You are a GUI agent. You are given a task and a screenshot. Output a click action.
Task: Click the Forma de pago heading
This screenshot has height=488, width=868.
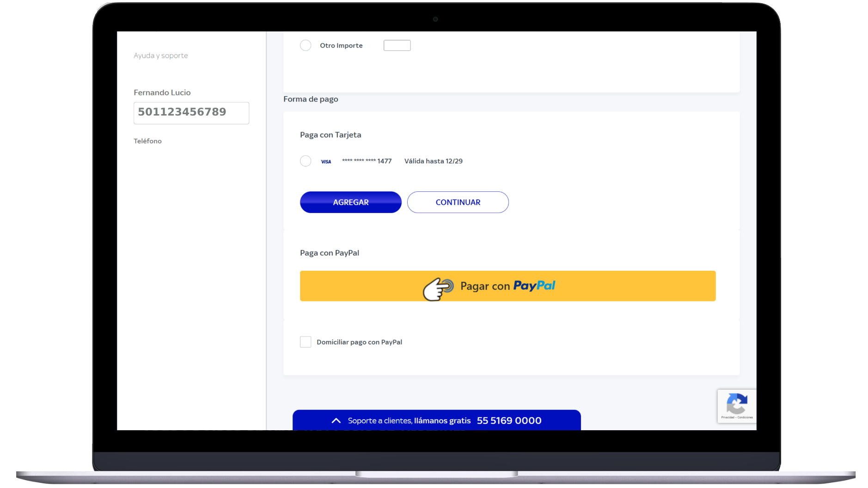pos(311,99)
